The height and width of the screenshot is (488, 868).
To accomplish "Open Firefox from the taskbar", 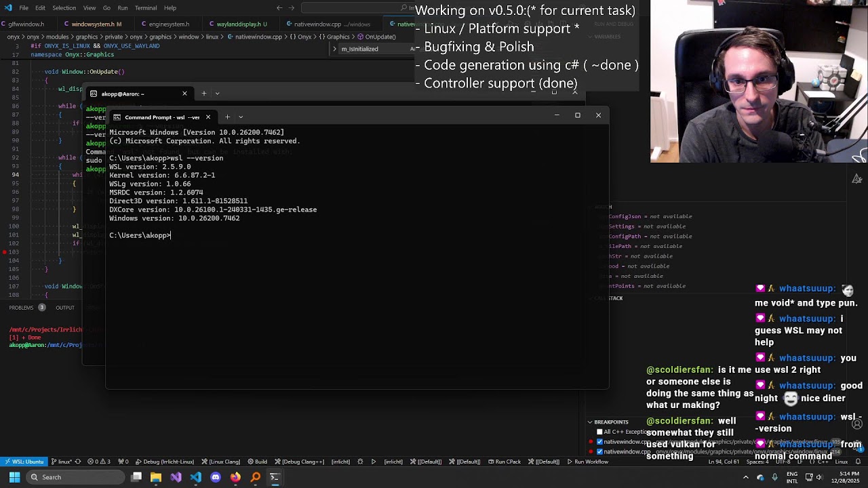I will (235, 477).
